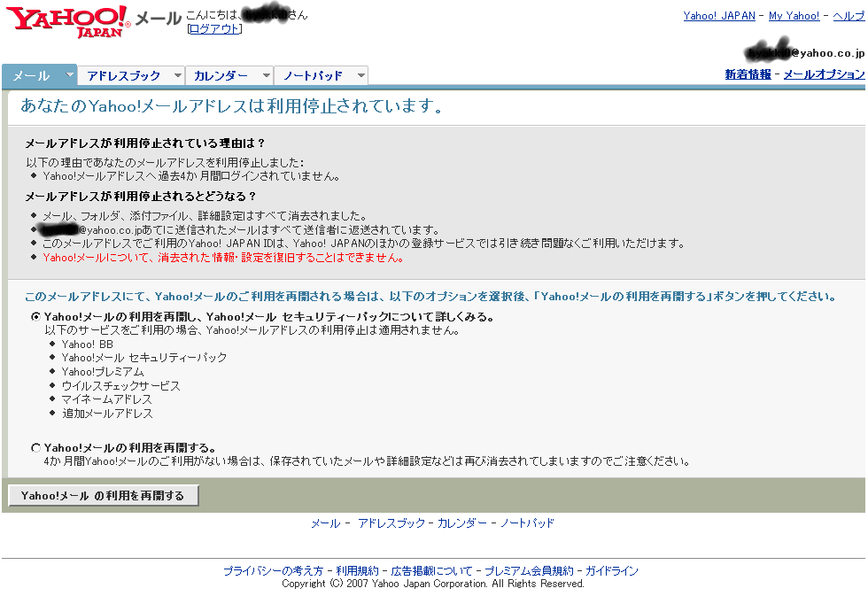
Task: Switch to the カレンダー tab
Action: click(221, 76)
